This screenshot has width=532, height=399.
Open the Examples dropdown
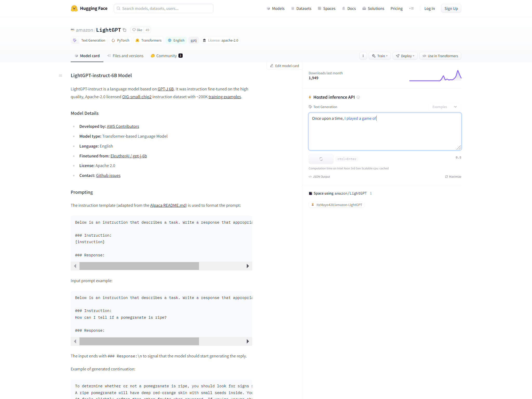pos(444,107)
